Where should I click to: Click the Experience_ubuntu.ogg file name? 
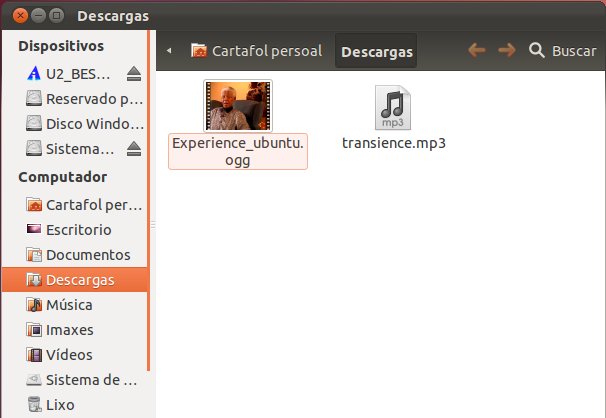(x=238, y=151)
